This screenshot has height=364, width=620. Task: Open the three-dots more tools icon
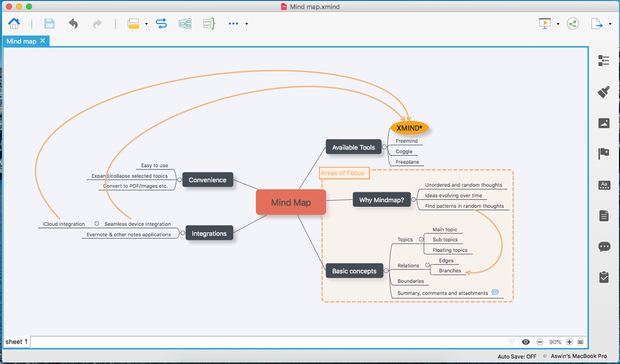pyautogui.click(x=233, y=24)
